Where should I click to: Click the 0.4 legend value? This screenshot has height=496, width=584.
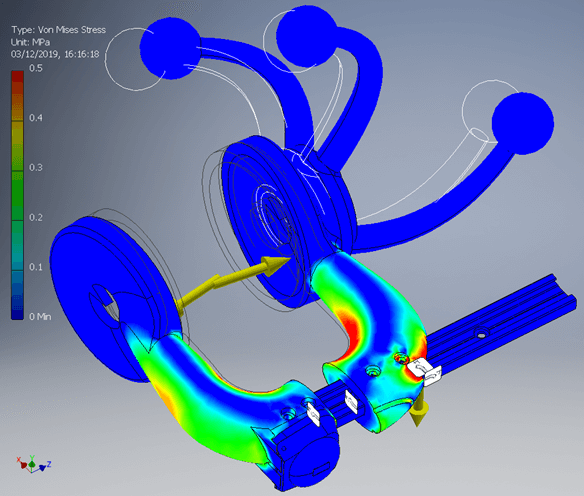[36, 118]
